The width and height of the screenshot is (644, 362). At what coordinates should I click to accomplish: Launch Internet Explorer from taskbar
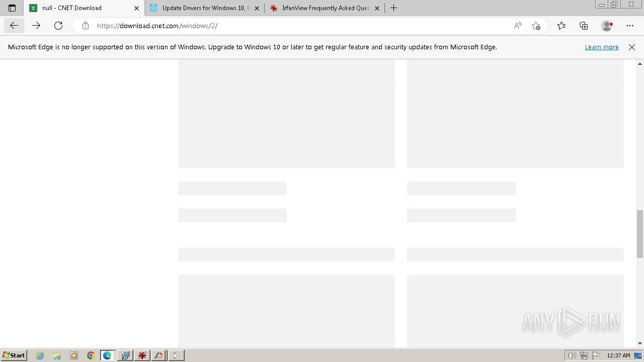click(x=40, y=355)
